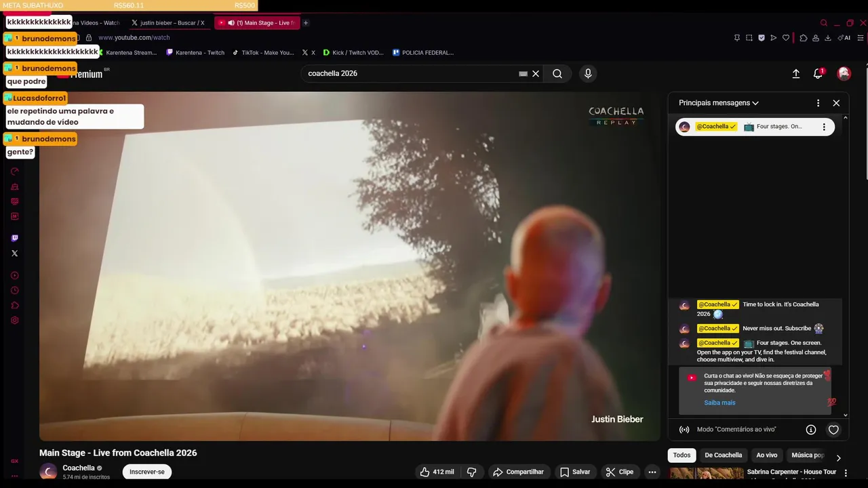Click Modo Comentários ao vivo text
Image resolution: width=868 pixels, height=488 pixels.
click(x=736, y=430)
